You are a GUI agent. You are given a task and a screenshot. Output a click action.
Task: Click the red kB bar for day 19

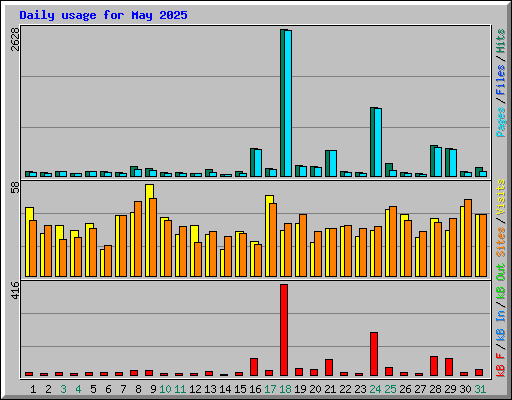299,372
